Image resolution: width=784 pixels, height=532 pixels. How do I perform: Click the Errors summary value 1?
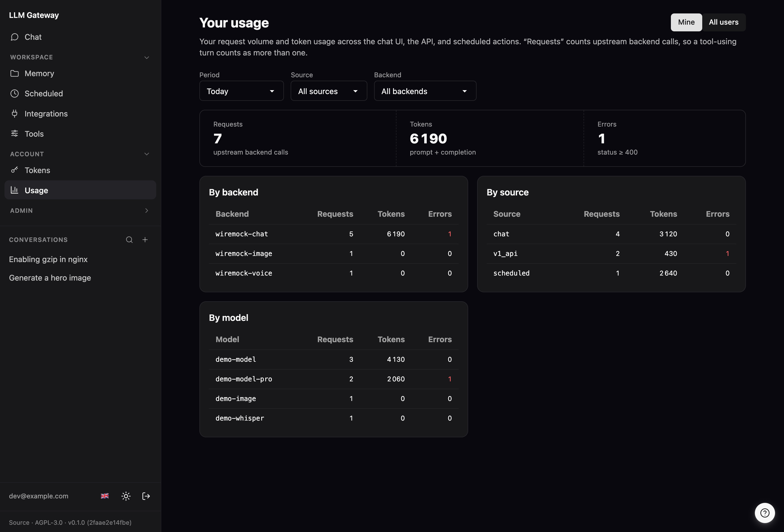[x=601, y=139]
